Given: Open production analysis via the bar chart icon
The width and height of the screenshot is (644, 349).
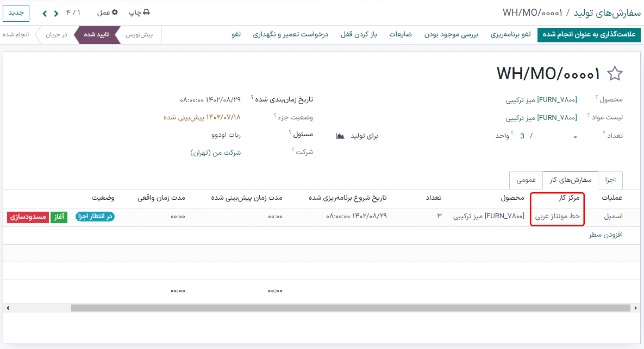Looking at the screenshot, I should [x=340, y=136].
